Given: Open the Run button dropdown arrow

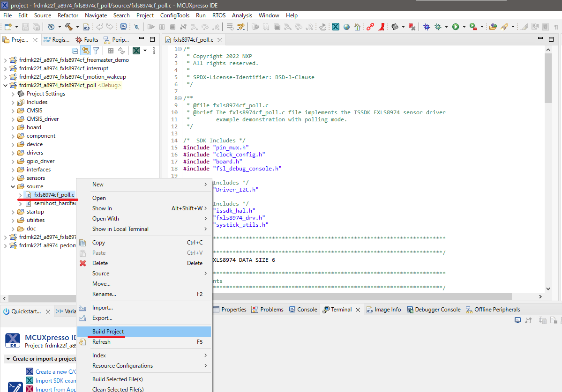Looking at the screenshot, I should tap(464, 27).
